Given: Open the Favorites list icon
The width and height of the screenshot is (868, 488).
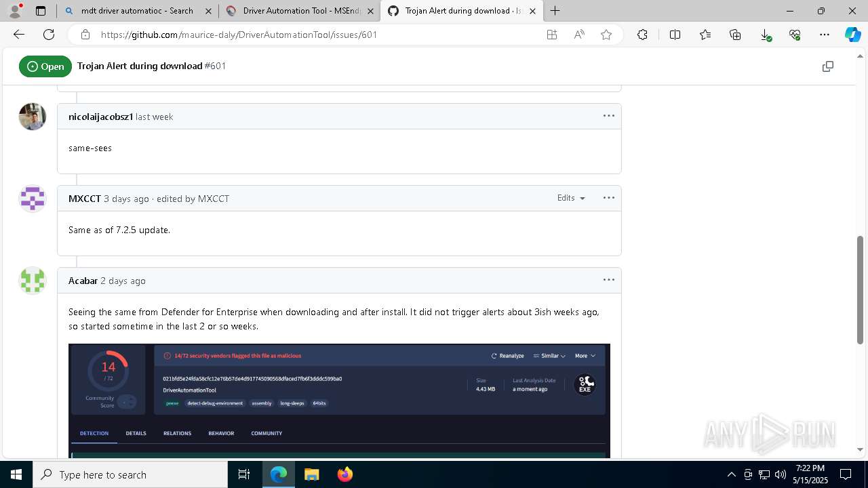Looking at the screenshot, I should click(705, 35).
